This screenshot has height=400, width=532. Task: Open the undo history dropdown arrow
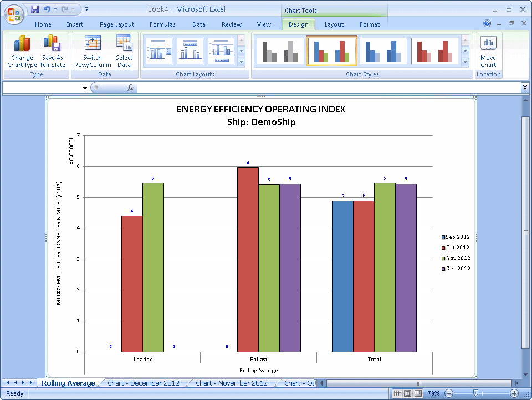click(55, 9)
